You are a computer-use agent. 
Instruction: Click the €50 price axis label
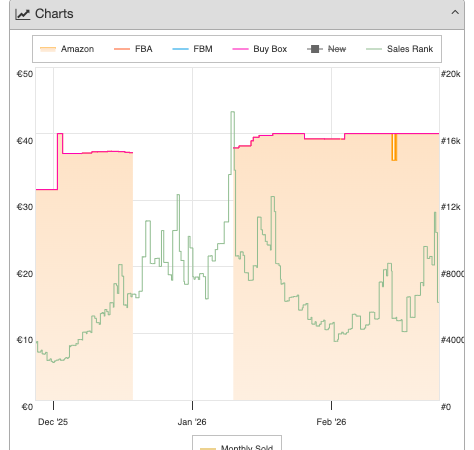[25, 74]
